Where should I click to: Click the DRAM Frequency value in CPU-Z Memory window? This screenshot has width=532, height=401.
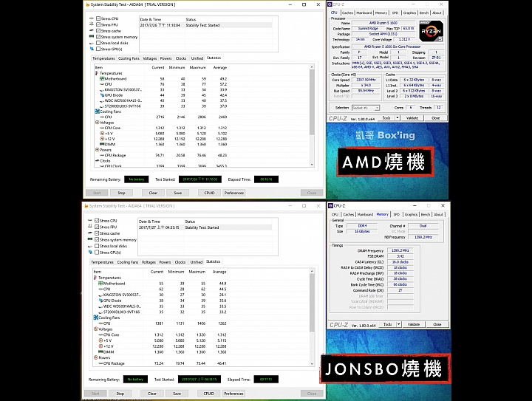400,250
